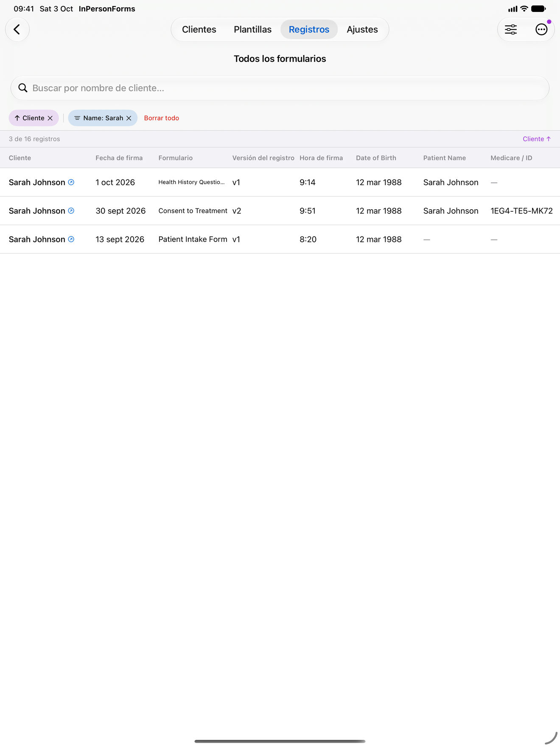Click the search magnifier icon

point(23,88)
